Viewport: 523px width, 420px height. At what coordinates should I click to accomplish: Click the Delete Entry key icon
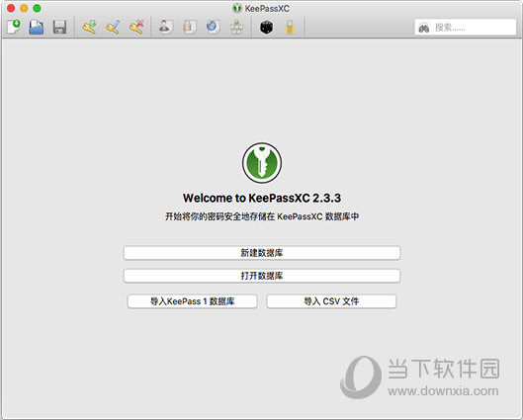click(136, 27)
